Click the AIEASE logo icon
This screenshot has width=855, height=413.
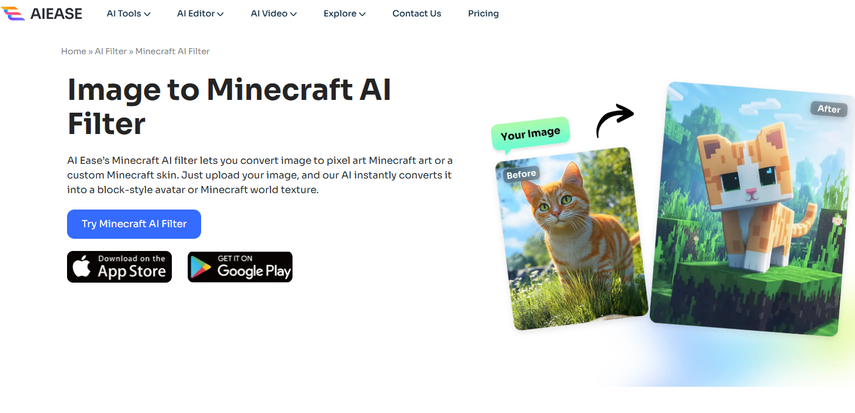click(13, 14)
